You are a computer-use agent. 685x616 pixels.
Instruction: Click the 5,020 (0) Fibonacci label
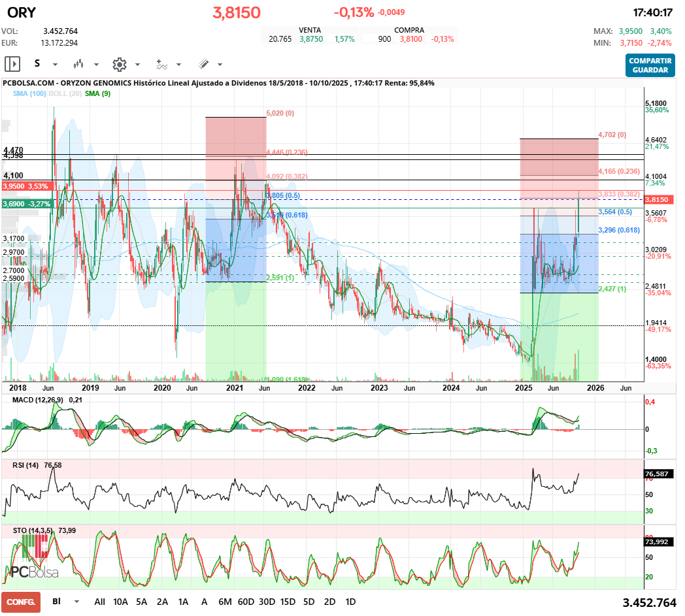pos(280,113)
